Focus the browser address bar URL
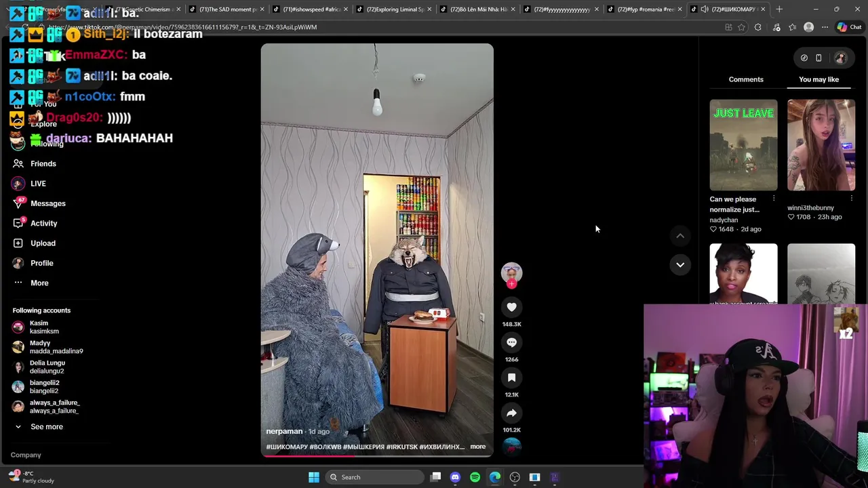This screenshot has height=488, width=868. click(380, 27)
